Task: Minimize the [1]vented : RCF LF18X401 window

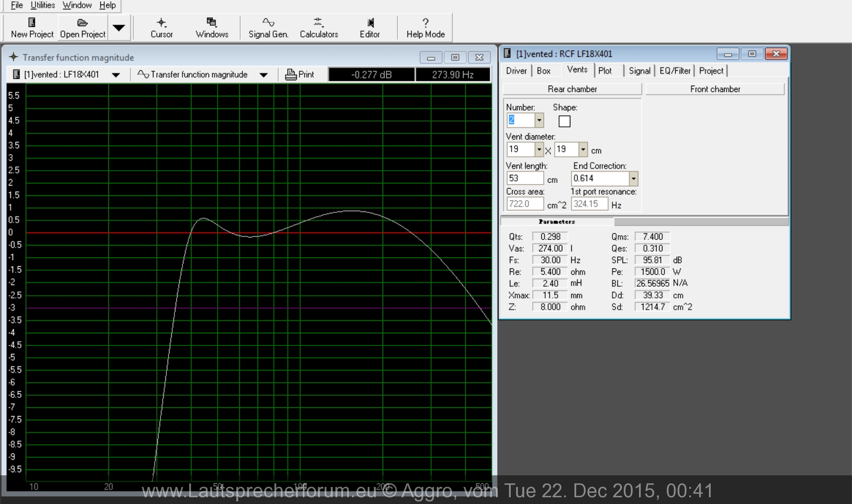Action: [728, 54]
